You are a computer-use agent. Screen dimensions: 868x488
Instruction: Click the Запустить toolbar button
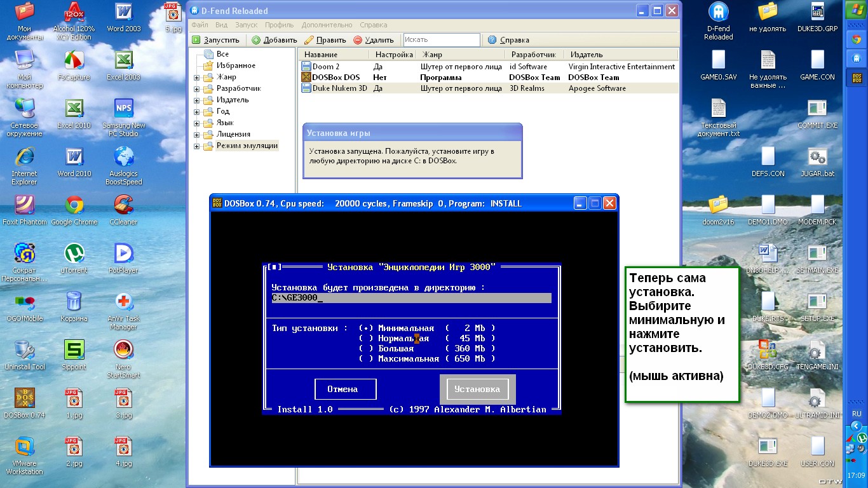tap(216, 40)
